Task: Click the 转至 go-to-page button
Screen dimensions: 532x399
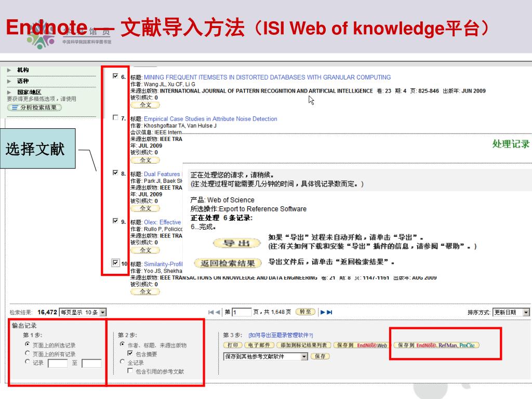Action: click(305, 312)
